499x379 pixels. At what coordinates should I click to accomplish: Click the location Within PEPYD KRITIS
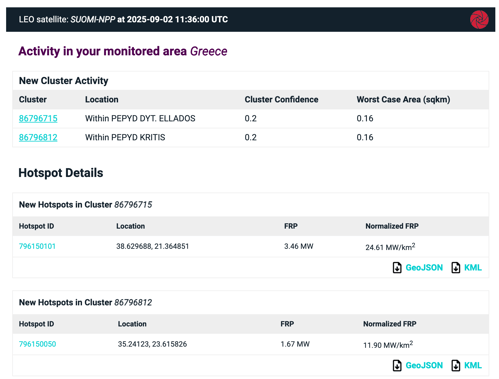(125, 137)
